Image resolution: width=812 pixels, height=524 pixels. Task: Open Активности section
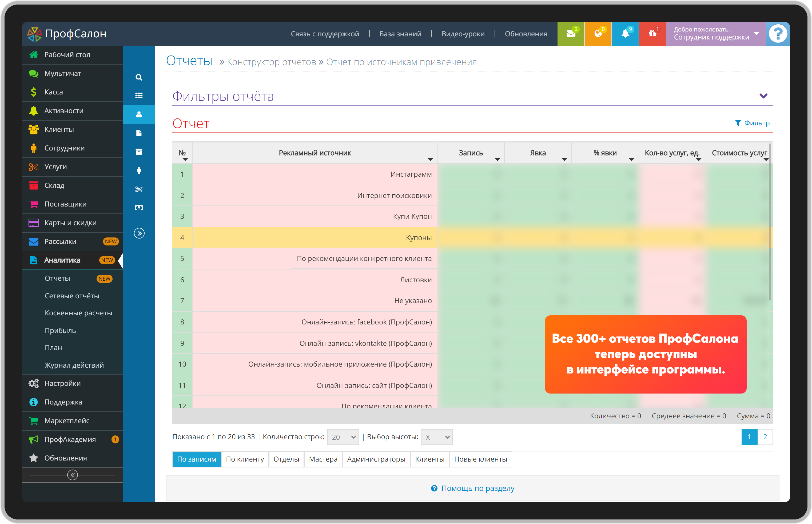[73, 111]
